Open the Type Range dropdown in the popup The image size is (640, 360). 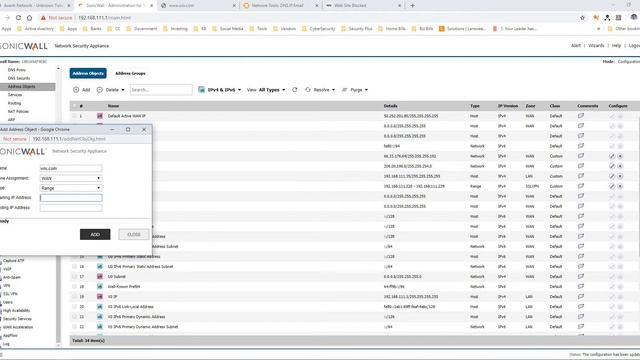(71, 188)
